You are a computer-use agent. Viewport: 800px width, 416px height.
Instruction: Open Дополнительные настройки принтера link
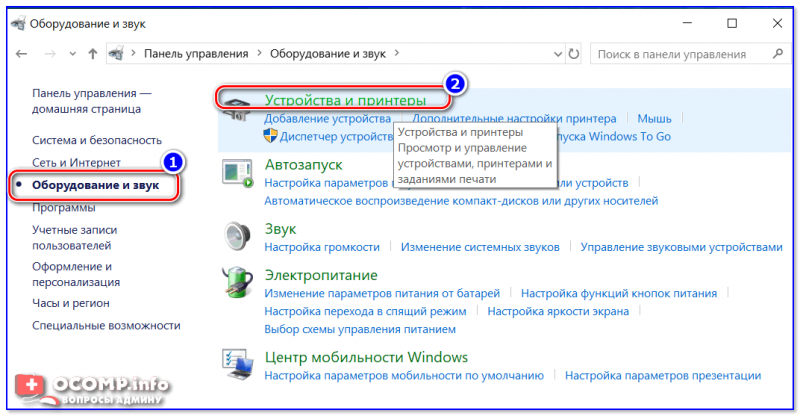tap(514, 118)
